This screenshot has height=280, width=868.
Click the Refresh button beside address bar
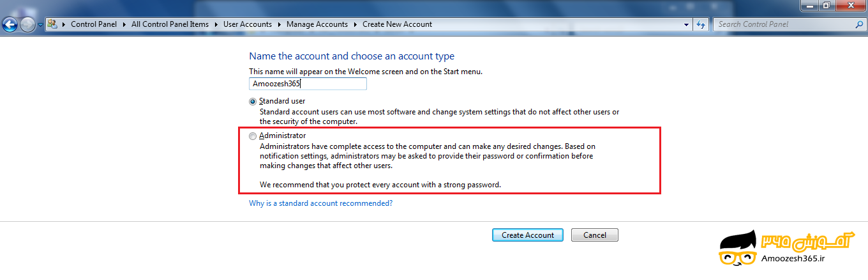tap(701, 24)
